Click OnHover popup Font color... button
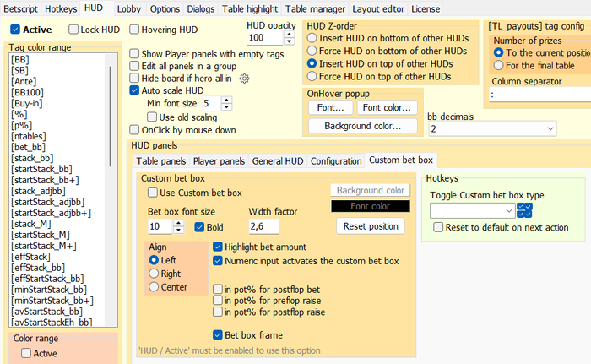 387,107
